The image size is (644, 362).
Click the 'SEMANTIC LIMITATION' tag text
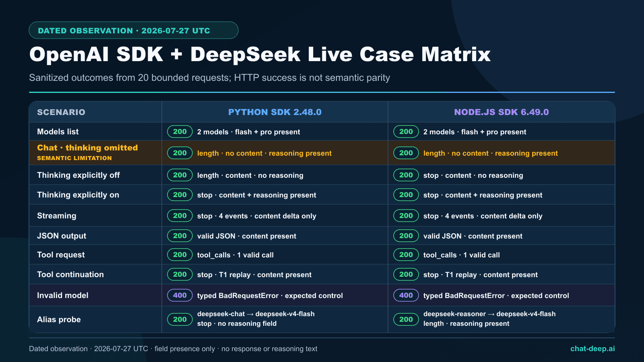click(x=74, y=158)
